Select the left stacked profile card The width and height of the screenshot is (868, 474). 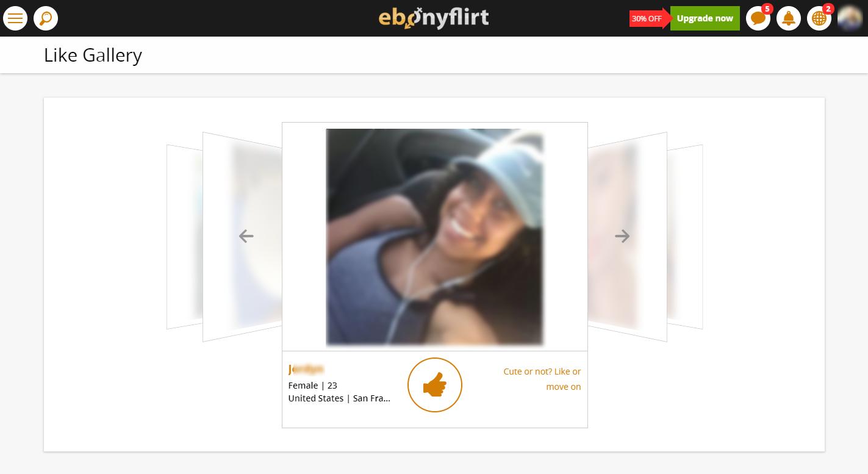(x=242, y=237)
